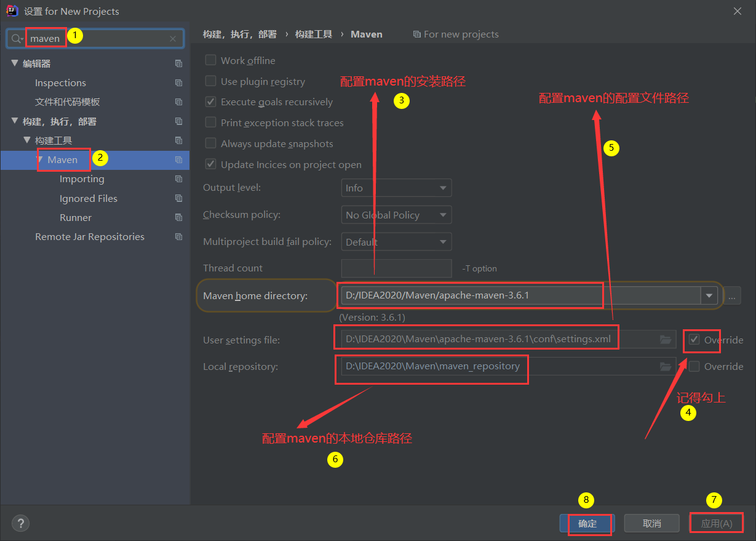Select Importing under Maven

click(x=82, y=179)
